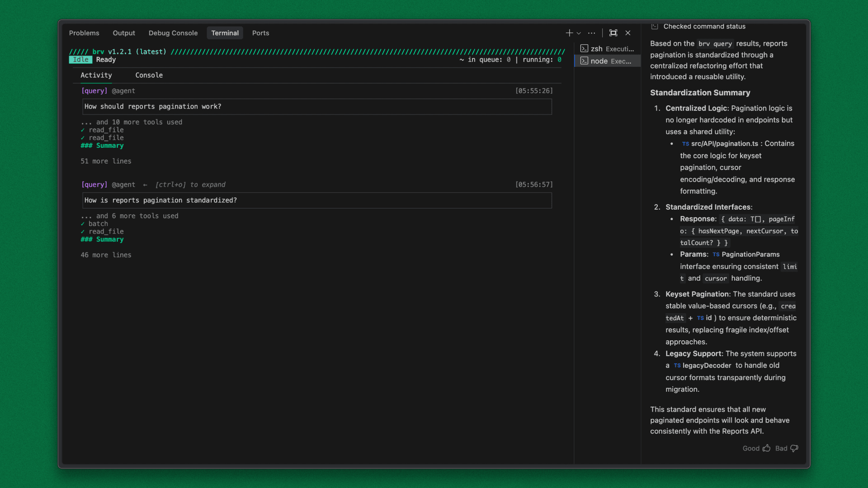Click the Checked command status icon

coord(654,27)
